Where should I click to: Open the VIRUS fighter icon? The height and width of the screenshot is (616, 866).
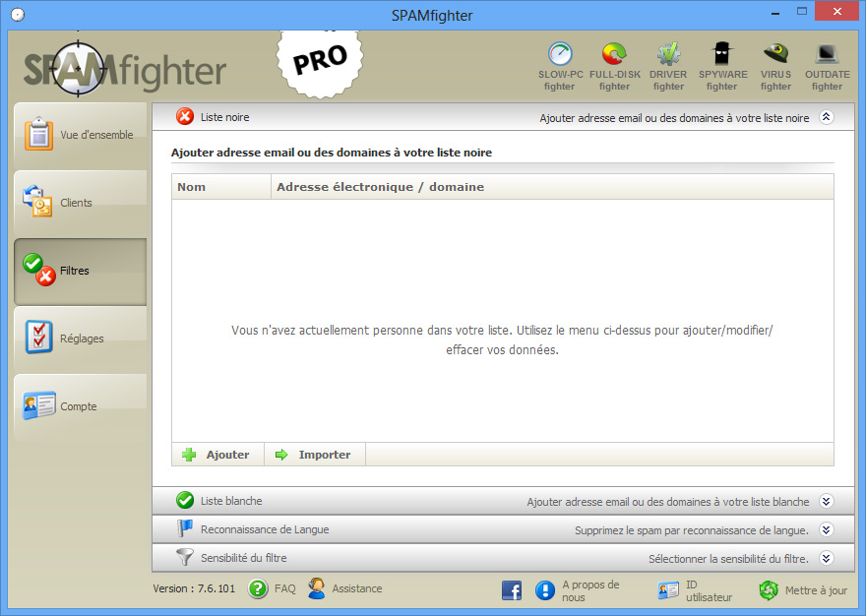click(775, 54)
